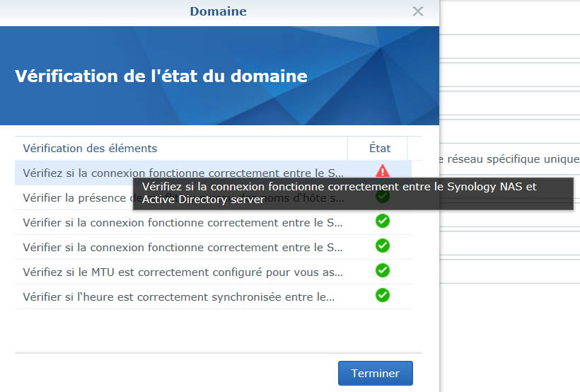This screenshot has height=392, width=580.
Task: Click the "Vérification de l'état du domaine" heading
Action: (161, 76)
